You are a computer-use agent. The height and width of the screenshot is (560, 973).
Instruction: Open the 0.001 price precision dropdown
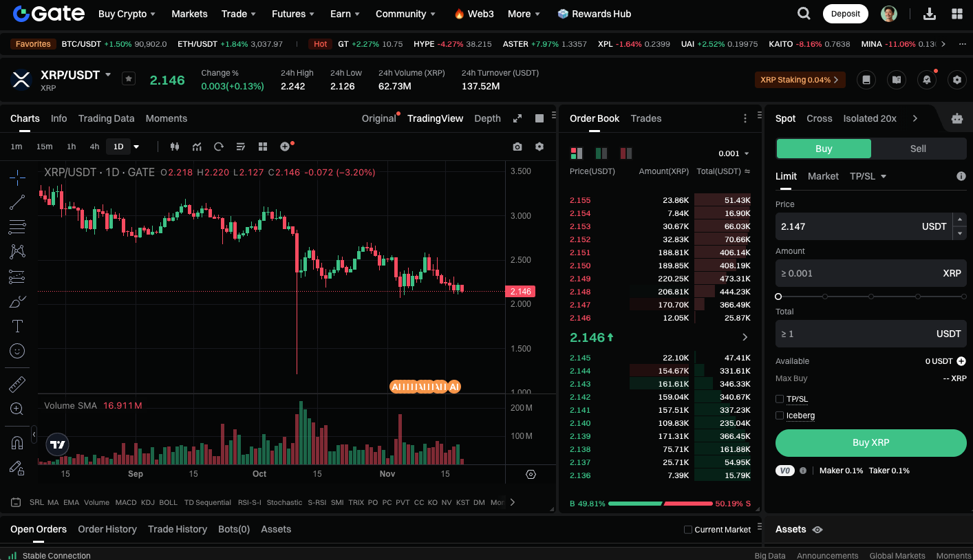[734, 153]
